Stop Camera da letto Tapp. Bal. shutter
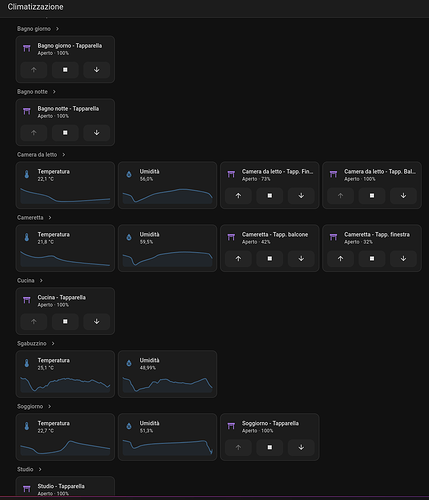 pyautogui.click(x=372, y=196)
